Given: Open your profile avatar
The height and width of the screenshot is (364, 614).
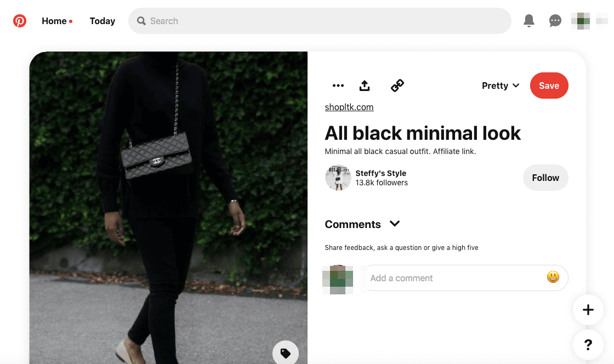Looking at the screenshot, I should click(580, 20).
